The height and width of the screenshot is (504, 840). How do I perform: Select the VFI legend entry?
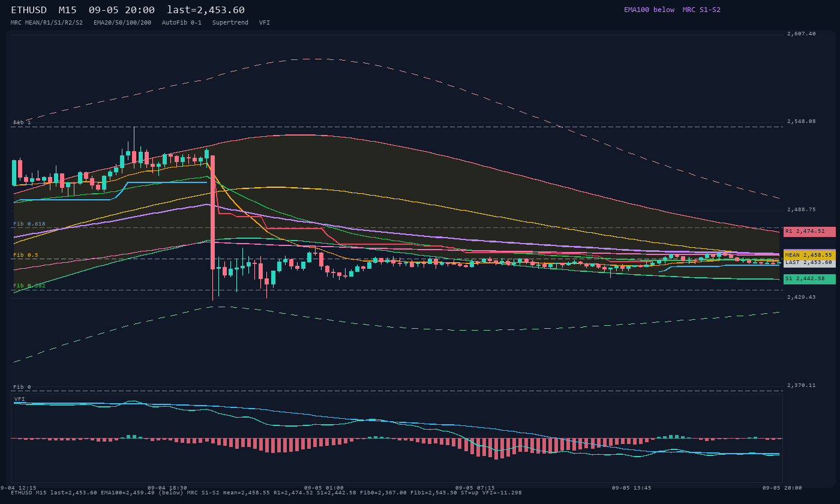(x=265, y=22)
